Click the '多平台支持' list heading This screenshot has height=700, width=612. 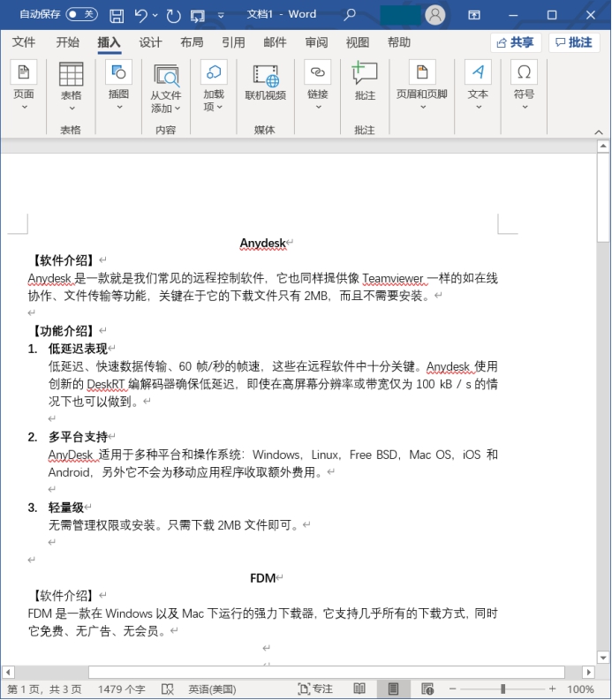pos(79,437)
